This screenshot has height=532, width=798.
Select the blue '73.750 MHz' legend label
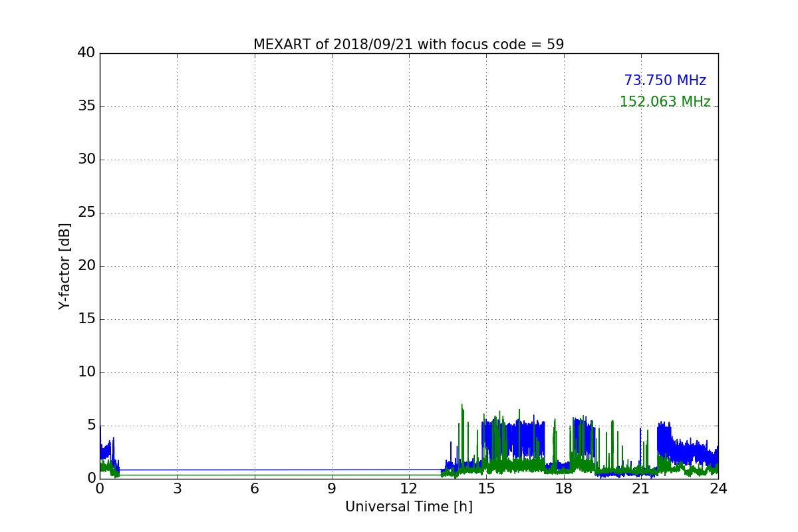point(665,80)
